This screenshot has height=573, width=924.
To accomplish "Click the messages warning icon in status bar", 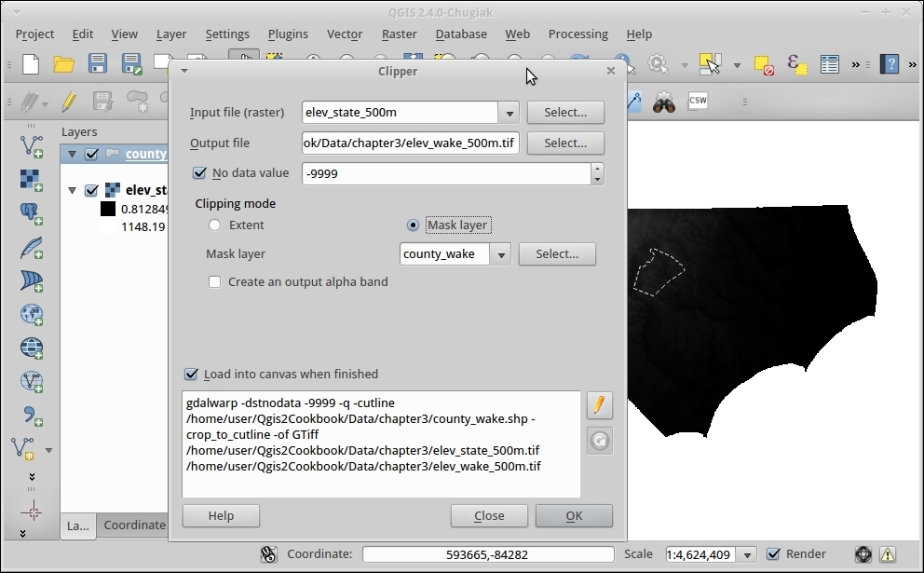I will pos(888,554).
